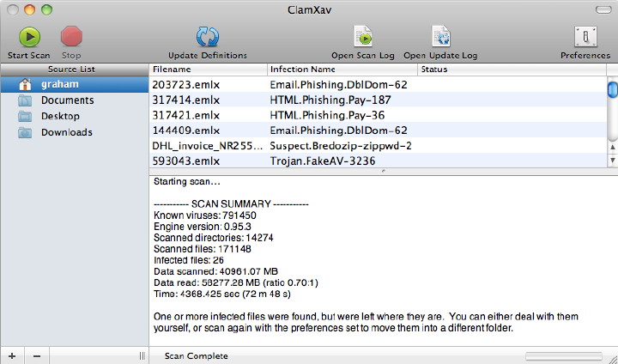Screen dimensions: 618x364
Task: Select row 317414.emlx
Action: (378, 100)
